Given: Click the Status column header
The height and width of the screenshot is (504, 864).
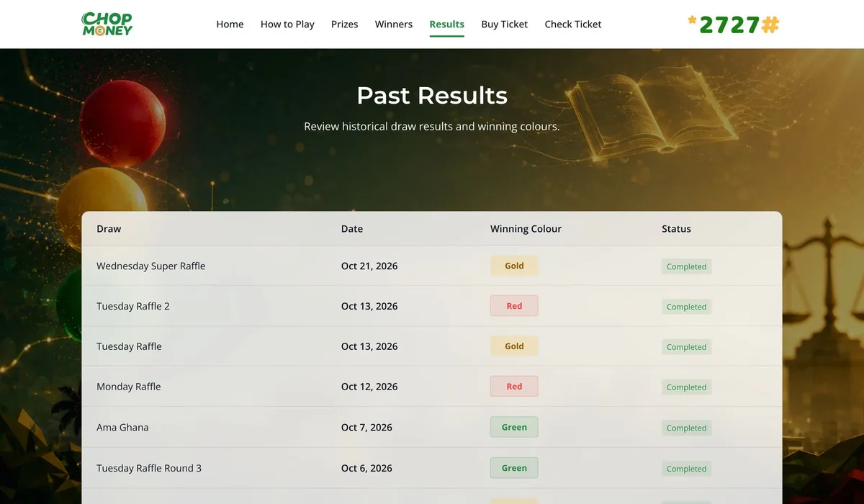Looking at the screenshot, I should coord(676,229).
